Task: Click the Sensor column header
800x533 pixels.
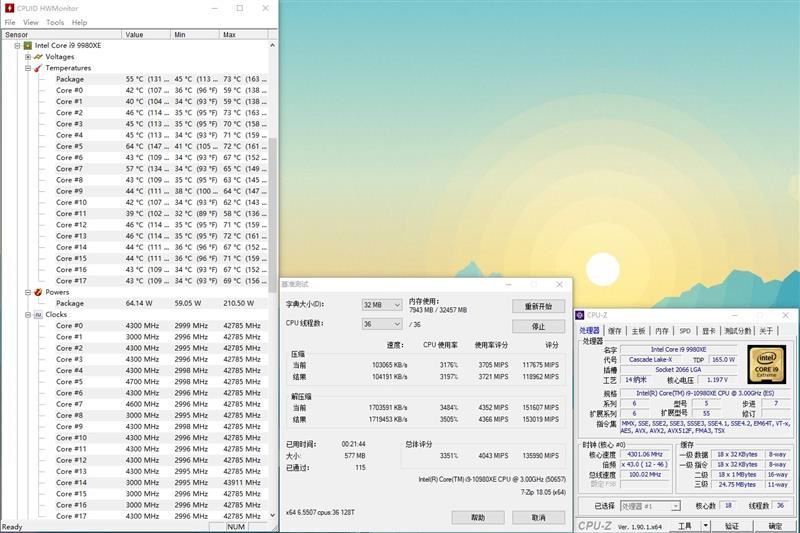Action: (61, 35)
